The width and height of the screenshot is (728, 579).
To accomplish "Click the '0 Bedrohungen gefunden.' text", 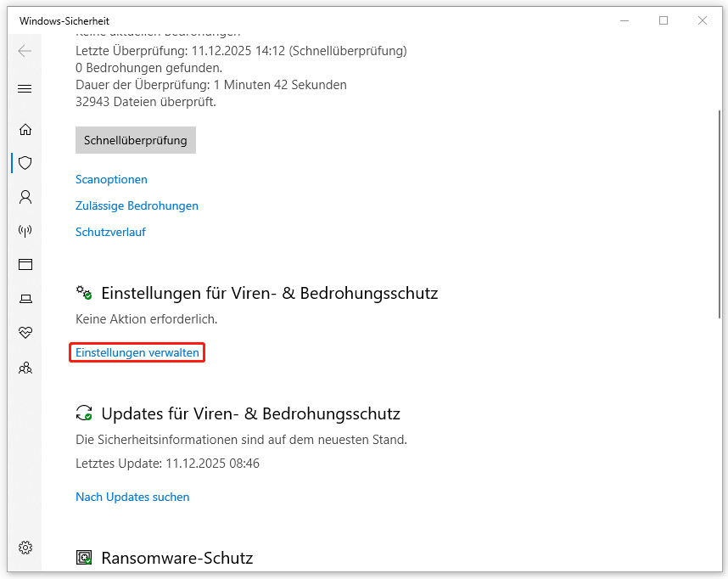I will (x=149, y=68).
